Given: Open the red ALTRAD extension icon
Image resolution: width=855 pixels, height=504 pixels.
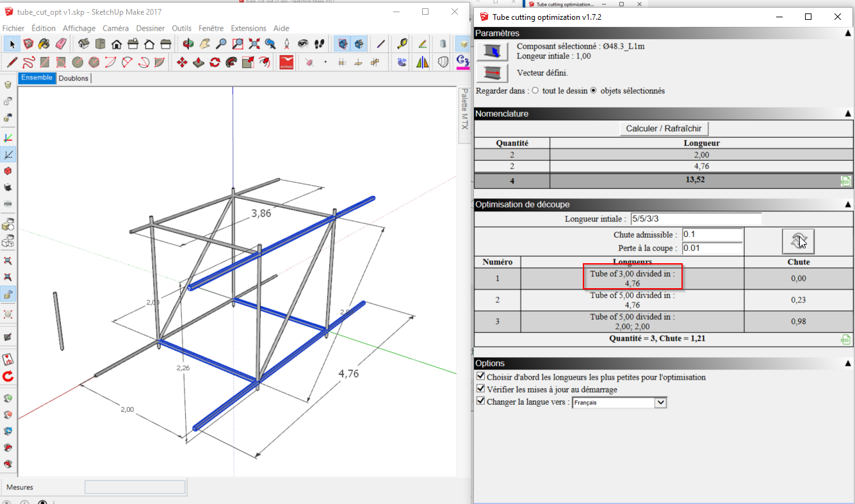Looking at the screenshot, I should click(x=286, y=62).
